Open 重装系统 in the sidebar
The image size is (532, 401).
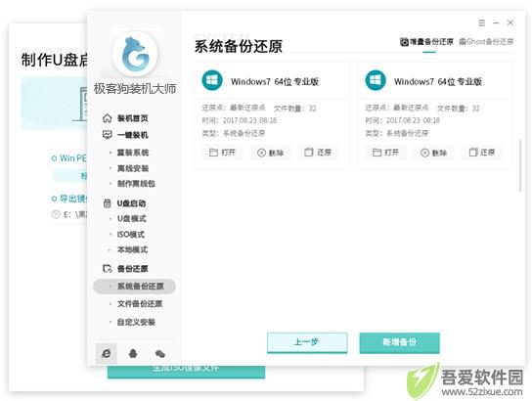click(x=133, y=153)
